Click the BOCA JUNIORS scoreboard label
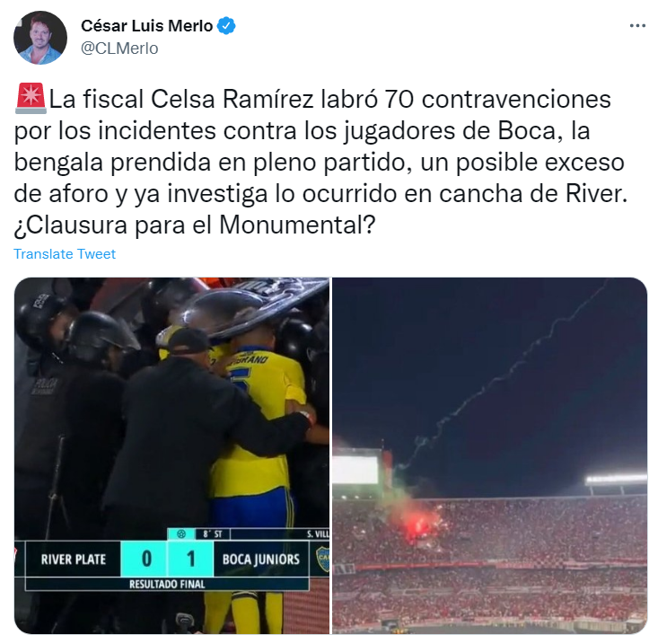This screenshot has width=658, height=644. pos(261,560)
